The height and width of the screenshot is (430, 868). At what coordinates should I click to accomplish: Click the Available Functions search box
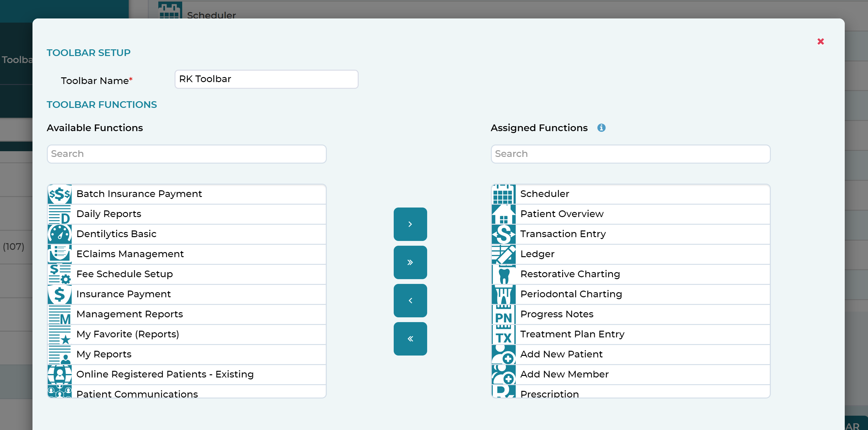pyautogui.click(x=187, y=154)
